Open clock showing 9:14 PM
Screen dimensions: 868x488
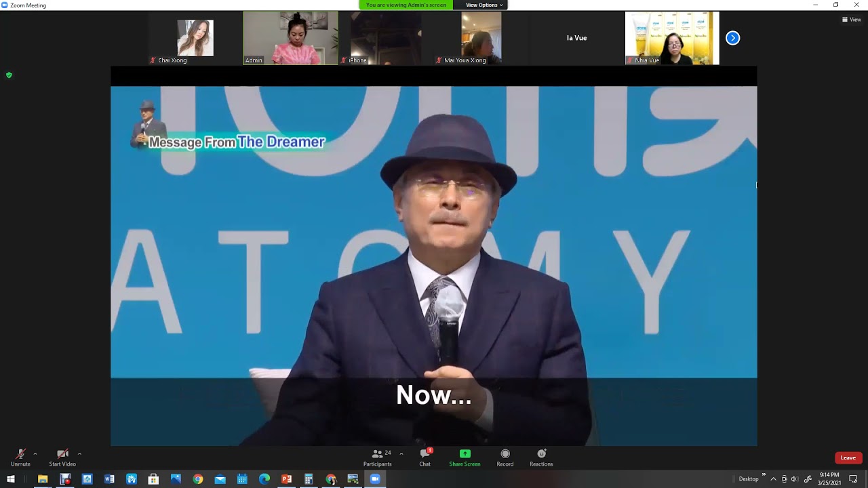[x=829, y=479]
